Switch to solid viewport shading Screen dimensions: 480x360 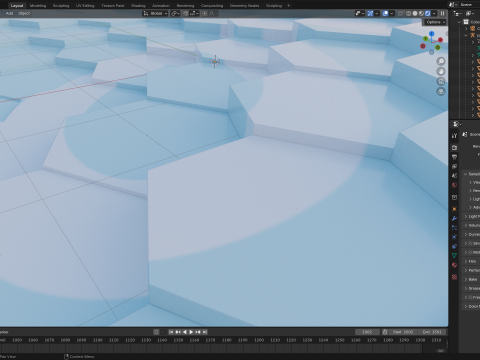coord(415,13)
